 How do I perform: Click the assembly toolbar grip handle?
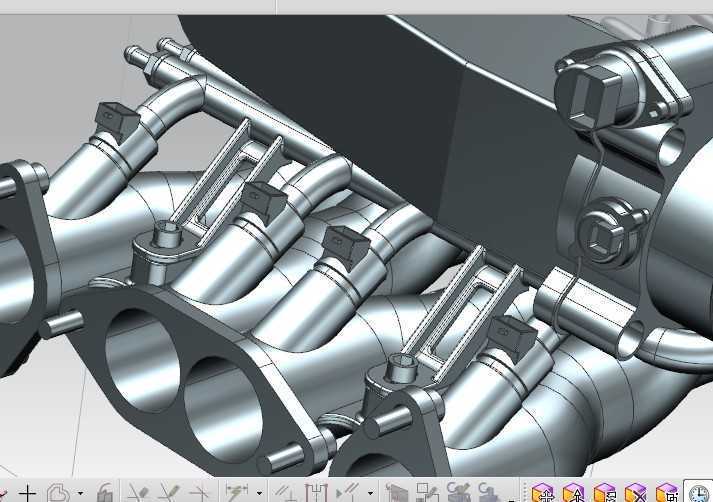click(x=524, y=493)
